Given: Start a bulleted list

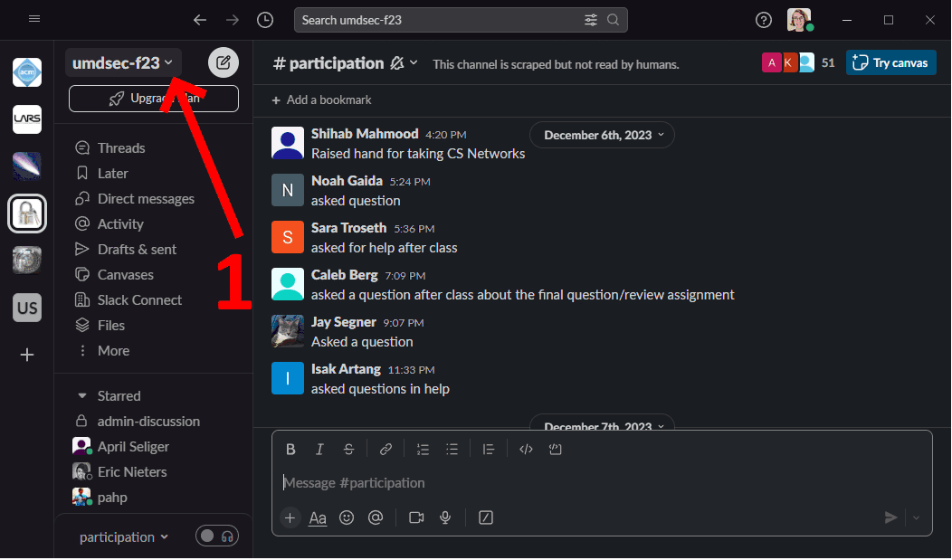Looking at the screenshot, I should [x=452, y=450].
